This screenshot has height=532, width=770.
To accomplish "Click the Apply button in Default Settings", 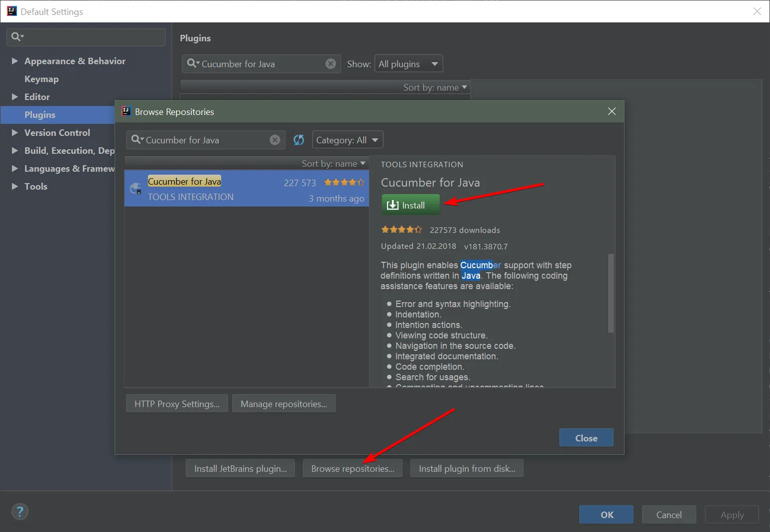I will tap(732, 515).
